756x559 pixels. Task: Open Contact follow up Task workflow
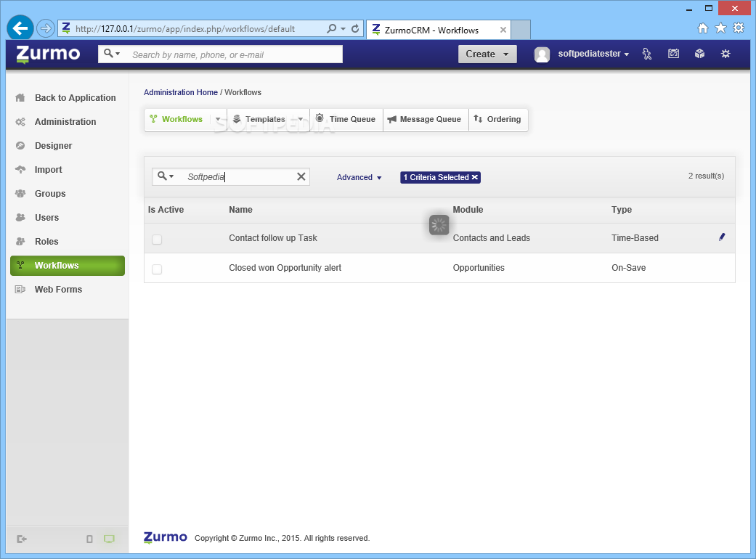click(273, 238)
